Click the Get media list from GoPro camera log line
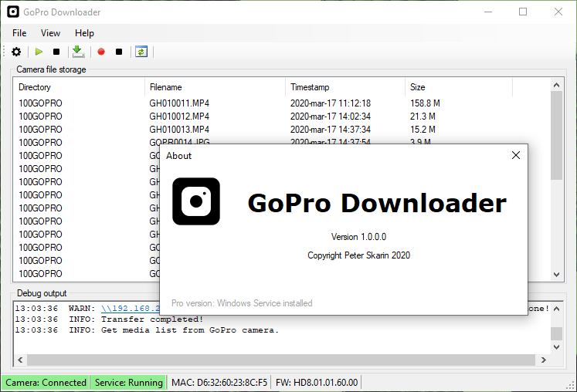 (x=147, y=330)
